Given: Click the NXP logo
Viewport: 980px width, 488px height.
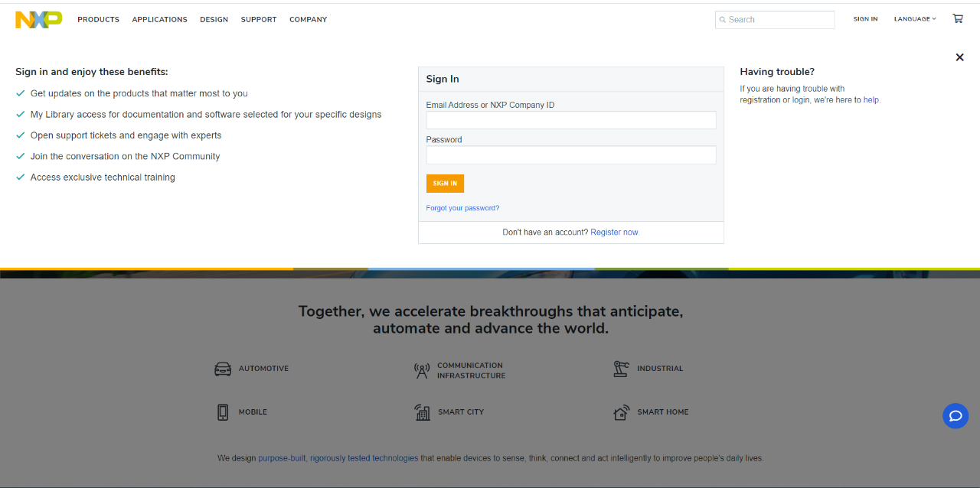Looking at the screenshot, I should click(38, 20).
